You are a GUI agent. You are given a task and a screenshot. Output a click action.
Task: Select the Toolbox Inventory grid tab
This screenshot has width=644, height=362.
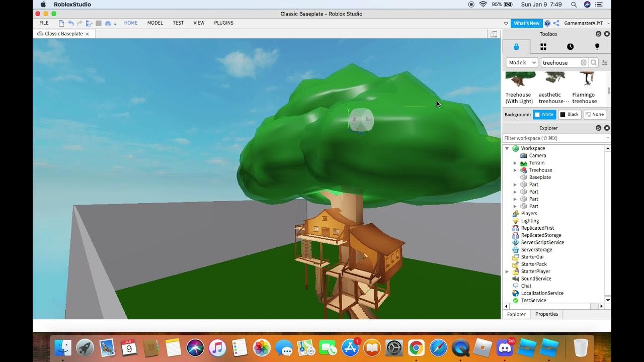click(543, 47)
